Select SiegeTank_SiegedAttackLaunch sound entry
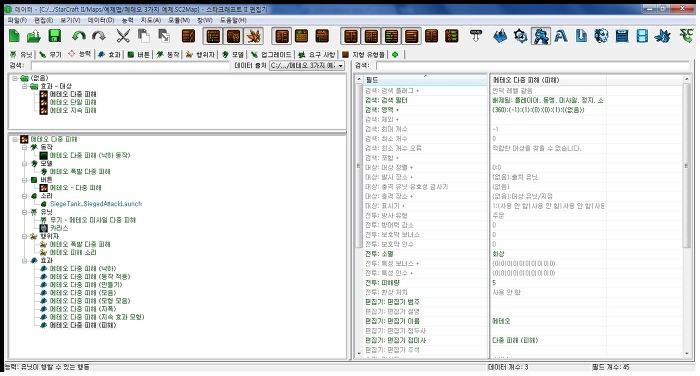The height and width of the screenshot is (376, 700). (x=96, y=204)
